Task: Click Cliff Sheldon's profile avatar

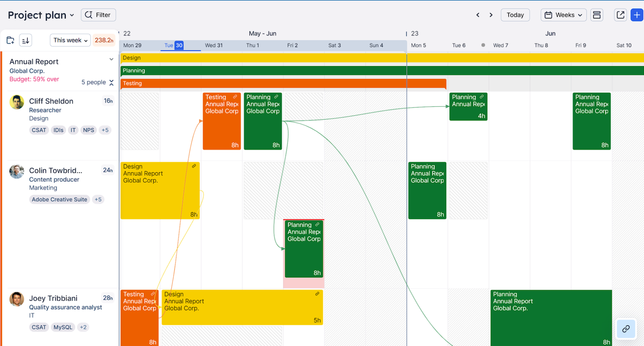Action: 17,102
